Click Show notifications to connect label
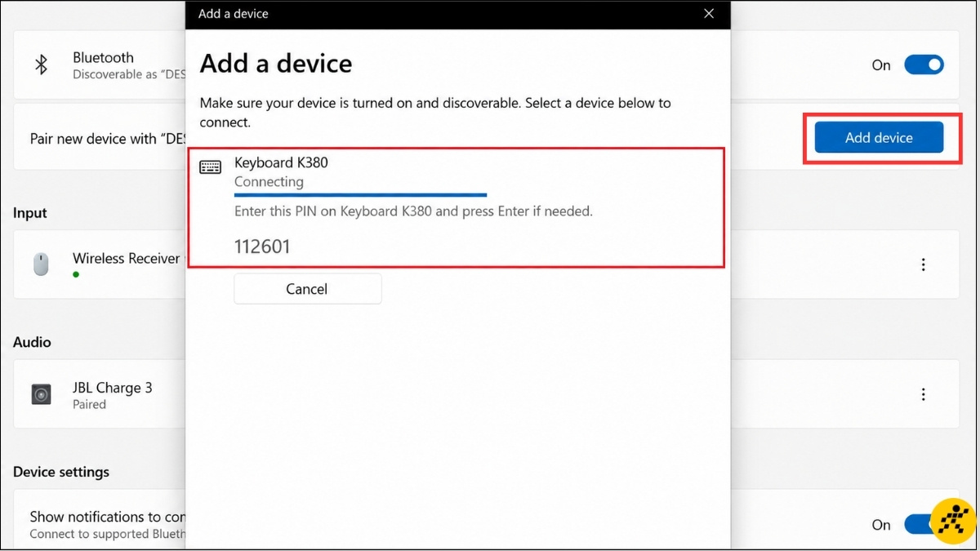Screen dimensions: 980x551 click(x=108, y=517)
